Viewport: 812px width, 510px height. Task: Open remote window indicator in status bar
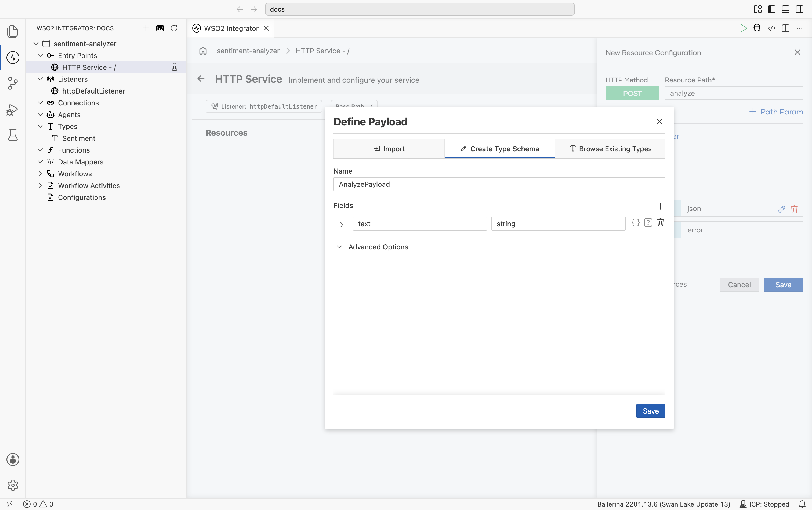pos(9,504)
